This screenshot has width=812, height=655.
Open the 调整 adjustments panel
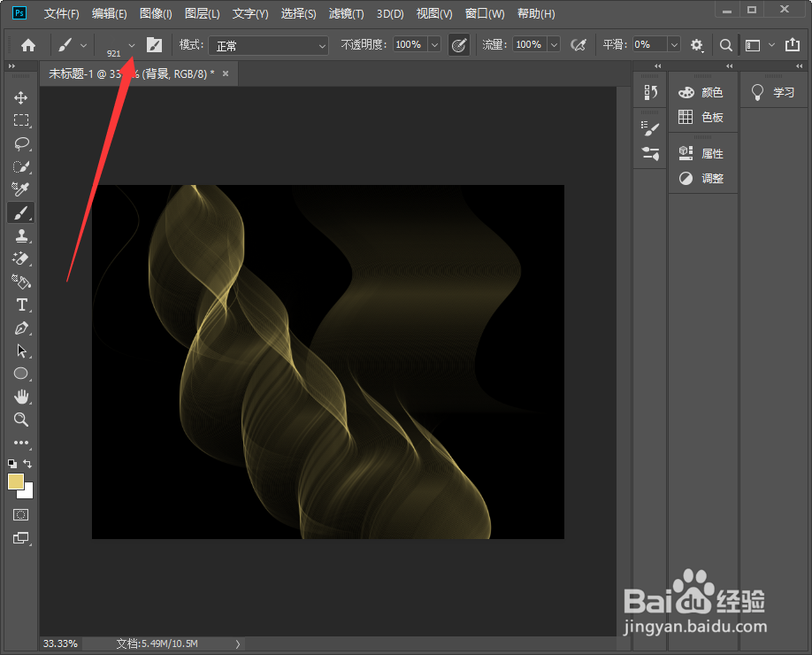(x=701, y=178)
